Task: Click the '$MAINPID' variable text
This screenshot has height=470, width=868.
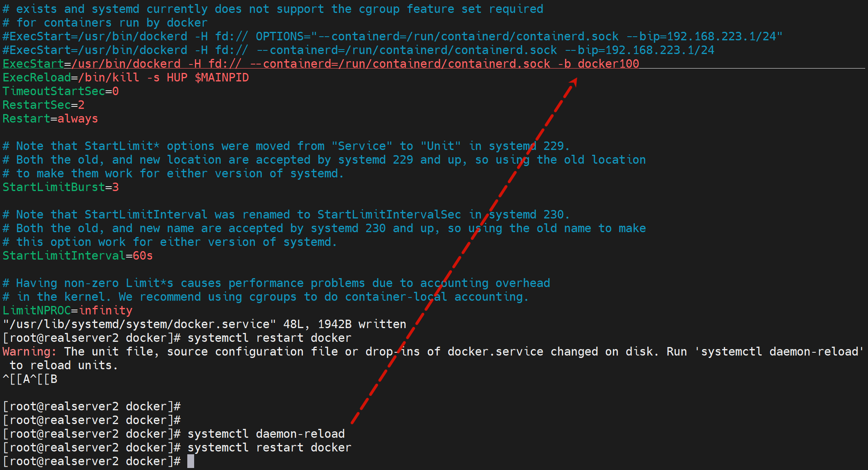Action: [222, 77]
